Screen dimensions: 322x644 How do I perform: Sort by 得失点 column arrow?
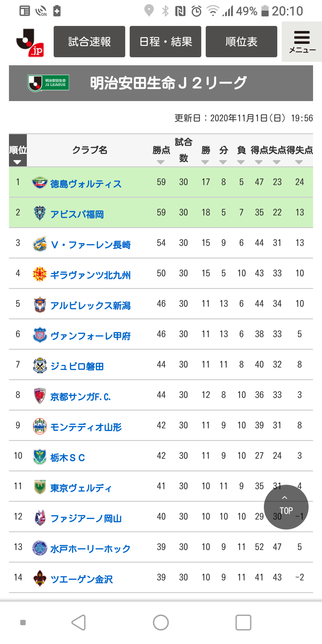[x=299, y=162]
